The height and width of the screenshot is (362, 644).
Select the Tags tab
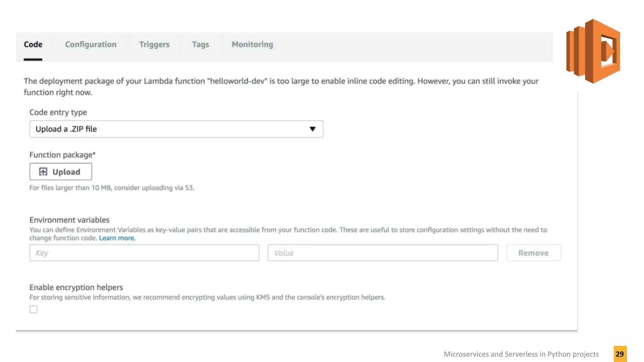click(x=200, y=45)
